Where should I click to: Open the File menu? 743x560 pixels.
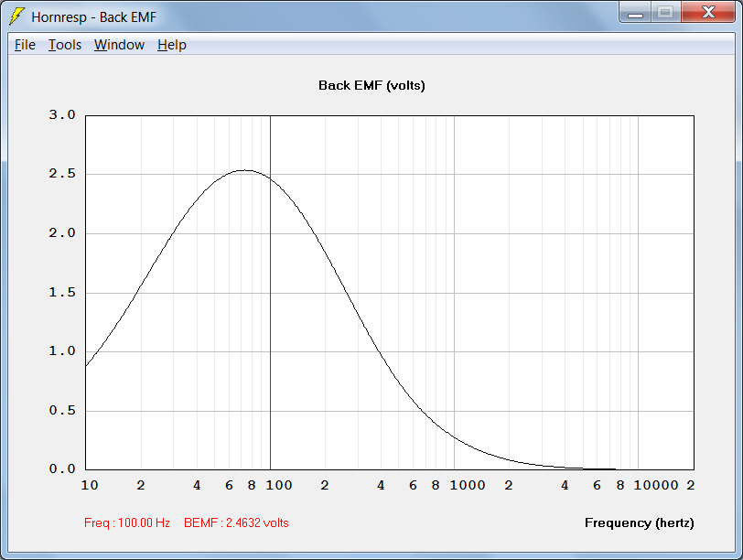pos(25,45)
